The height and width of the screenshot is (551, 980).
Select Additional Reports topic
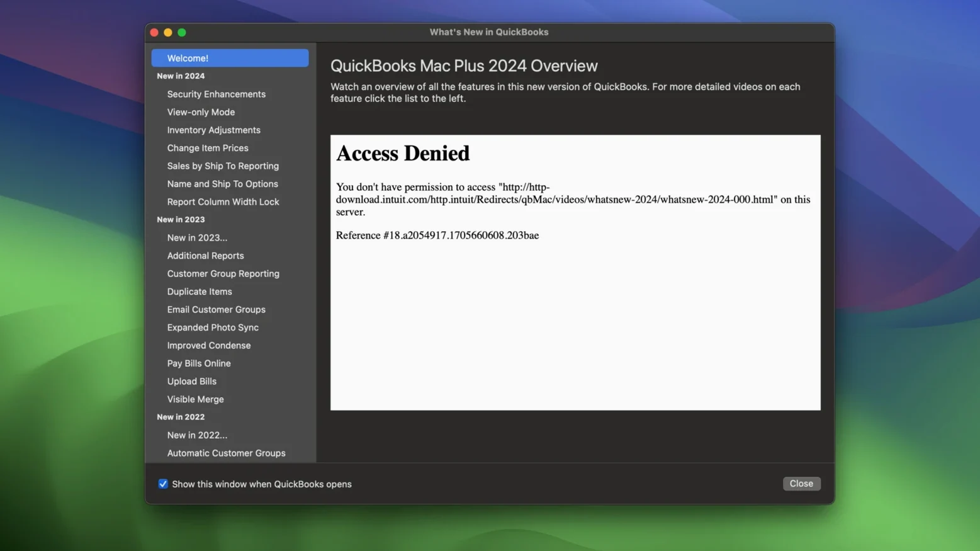point(205,256)
